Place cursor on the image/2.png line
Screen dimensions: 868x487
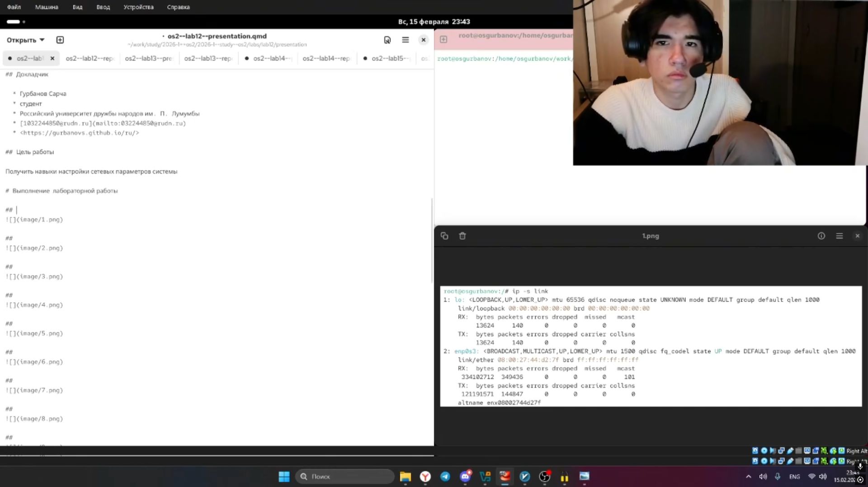(34, 248)
